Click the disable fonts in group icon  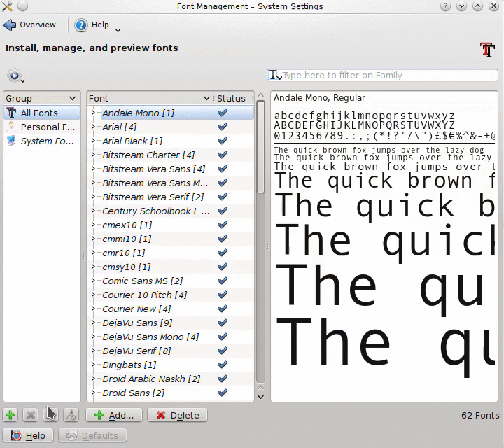click(71, 415)
